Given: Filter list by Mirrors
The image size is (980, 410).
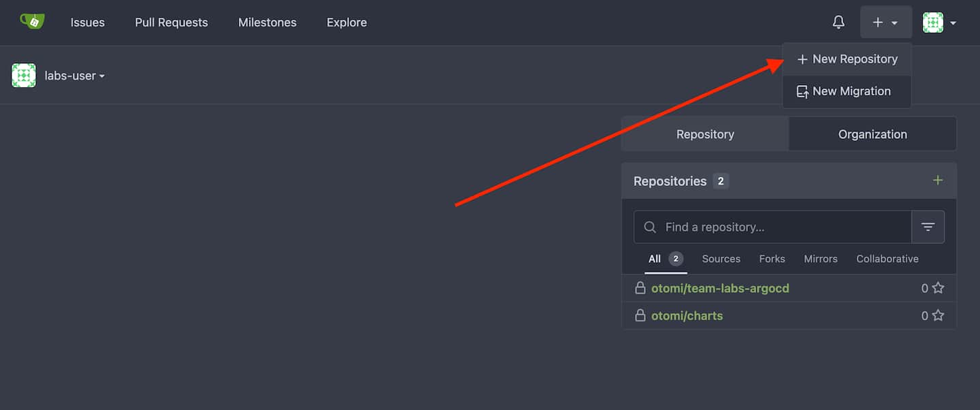Looking at the screenshot, I should (x=820, y=259).
